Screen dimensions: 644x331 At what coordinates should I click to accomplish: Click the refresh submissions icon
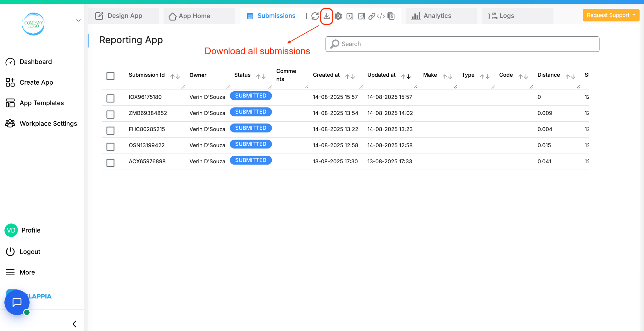click(315, 16)
